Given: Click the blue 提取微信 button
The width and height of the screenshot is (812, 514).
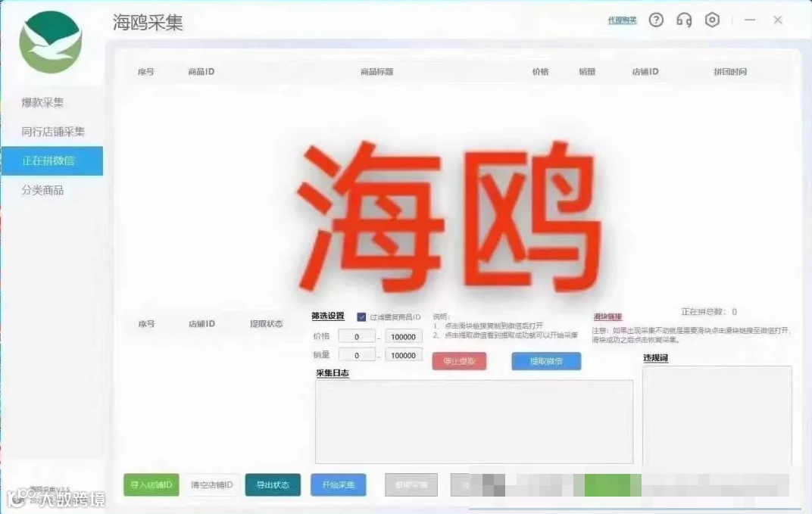Looking at the screenshot, I should [x=546, y=361].
